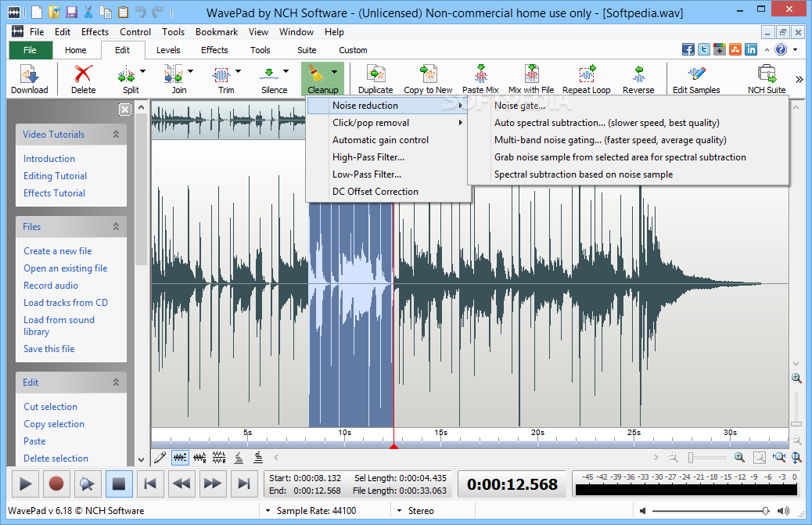Open the NCH Suite icon

click(767, 74)
